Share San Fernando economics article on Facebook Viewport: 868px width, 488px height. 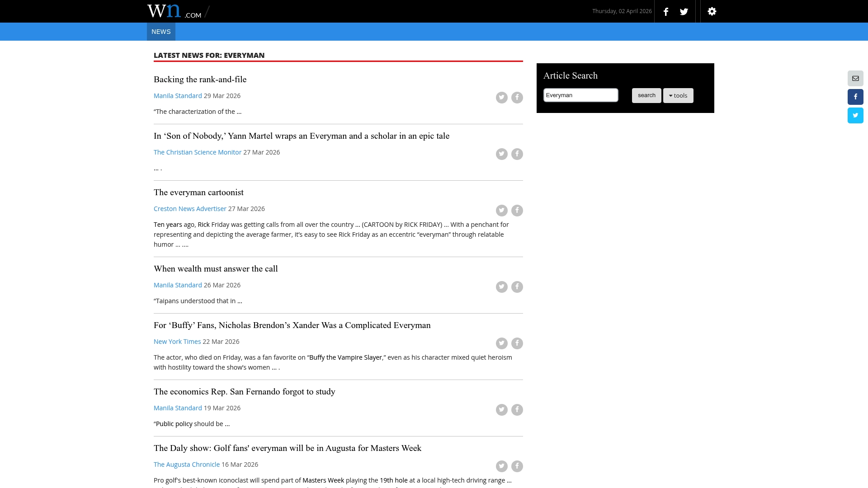[x=517, y=410]
